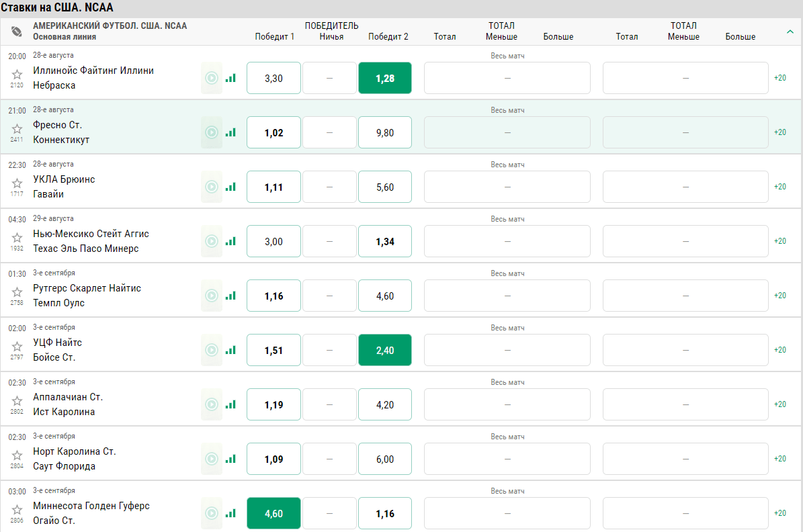Show +20 extra bets for Фресно Ст.
803x532 pixels.
point(780,132)
